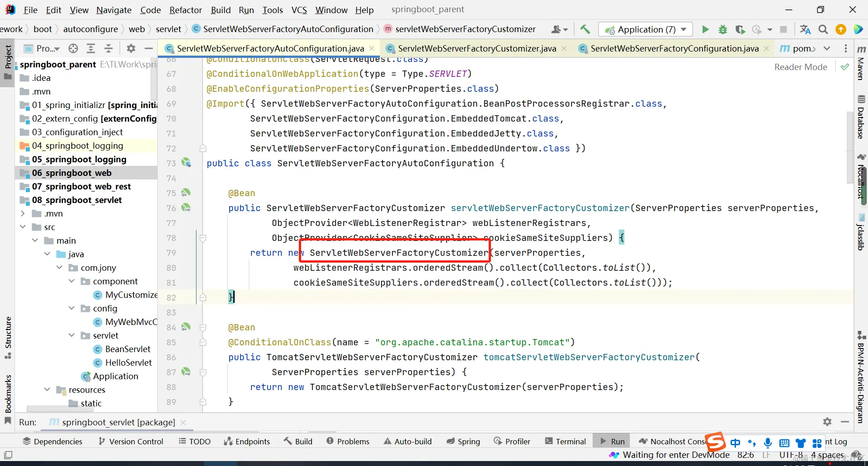Image resolution: width=868 pixels, height=466 pixels.
Task: Toggle the fold marker on line 84
Action: point(203,327)
